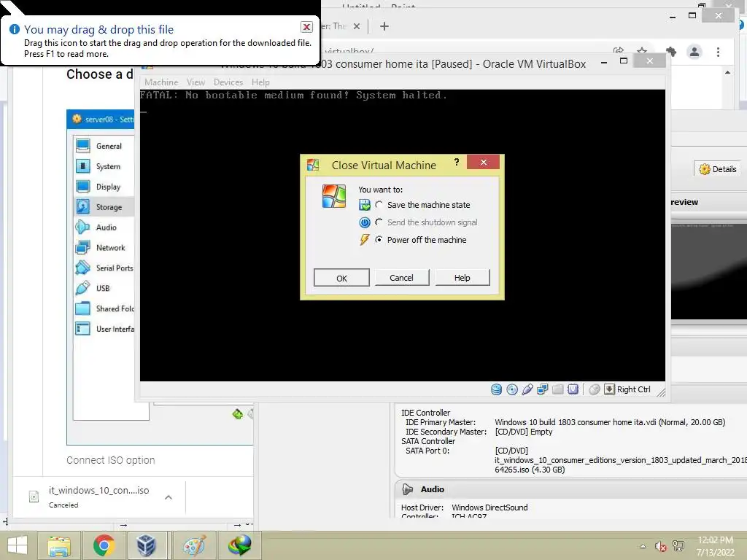Open Chrome three-dot menu
Image resolution: width=747 pixels, height=560 pixels.
[718, 52]
